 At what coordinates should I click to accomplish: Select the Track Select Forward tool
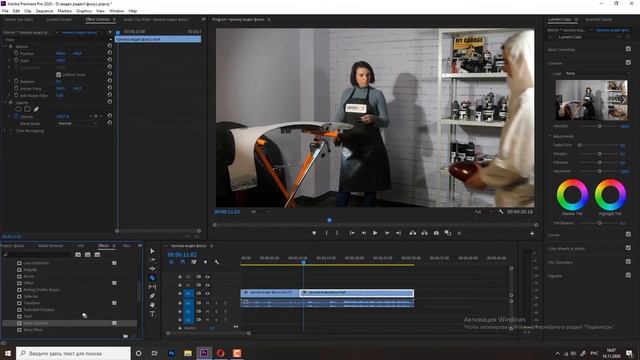[x=152, y=260]
